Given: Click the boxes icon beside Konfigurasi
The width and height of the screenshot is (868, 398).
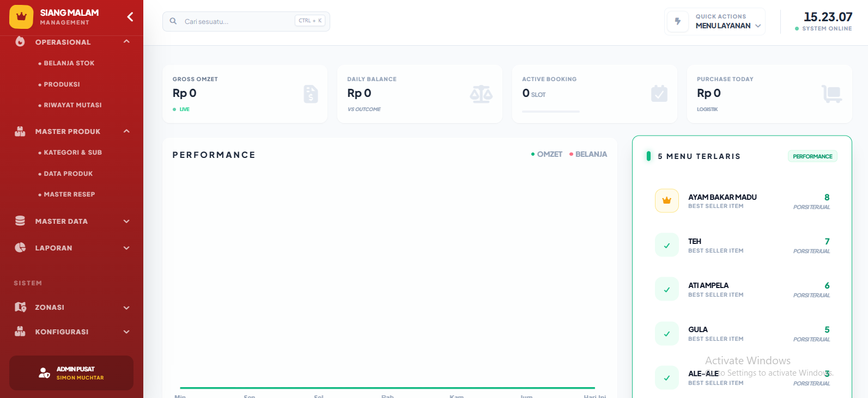Looking at the screenshot, I should point(20,332).
